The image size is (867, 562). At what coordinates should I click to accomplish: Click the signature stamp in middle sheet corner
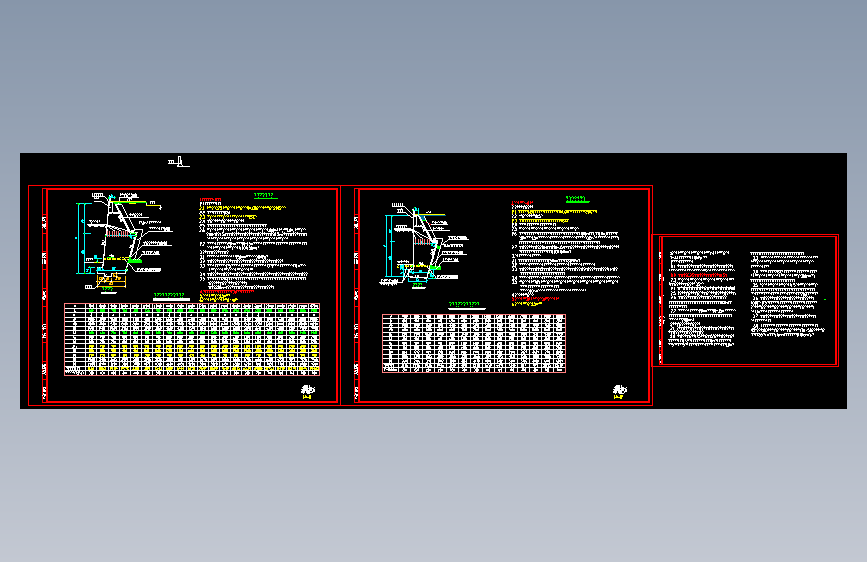coord(620,392)
